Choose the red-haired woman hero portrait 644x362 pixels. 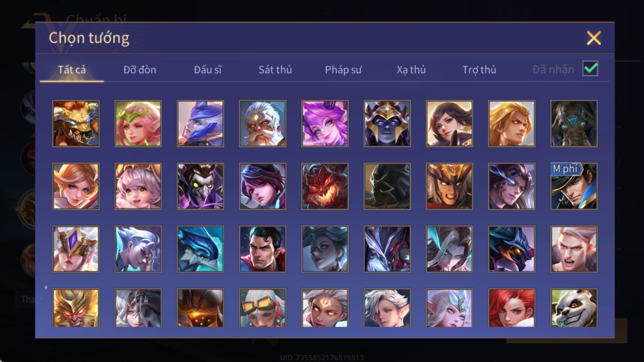(x=511, y=308)
